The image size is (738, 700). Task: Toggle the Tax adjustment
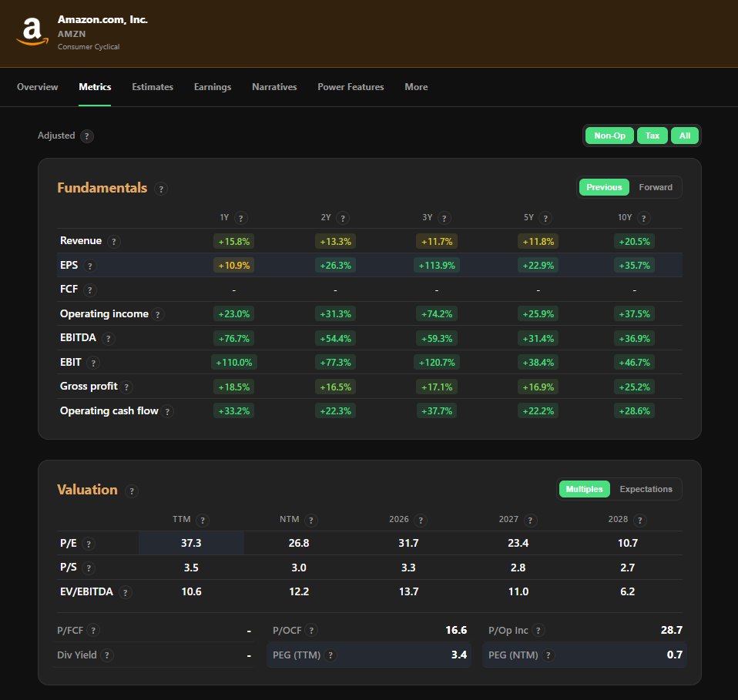point(652,136)
